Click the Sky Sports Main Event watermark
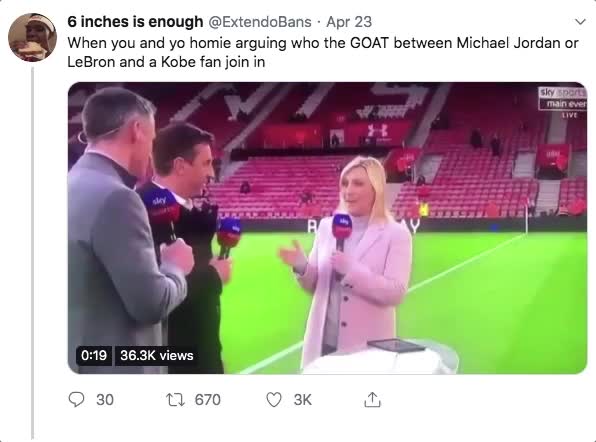The image size is (596, 442). [x=563, y=99]
